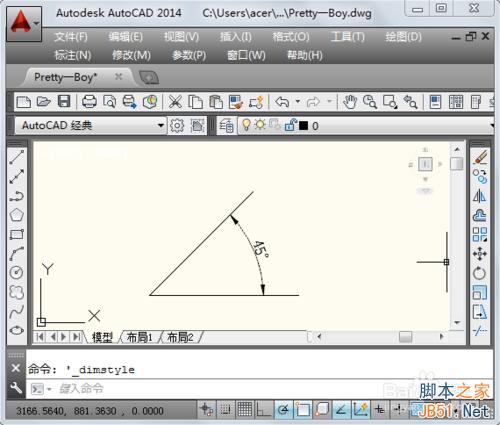Select the Polygon tool
Screen dimensions: 500x425
point(16,215)
